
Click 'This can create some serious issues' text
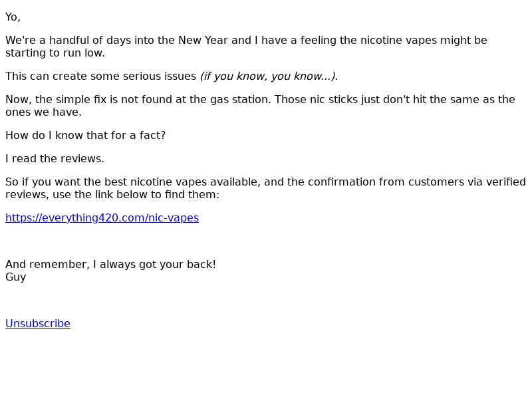click(101, 76)
